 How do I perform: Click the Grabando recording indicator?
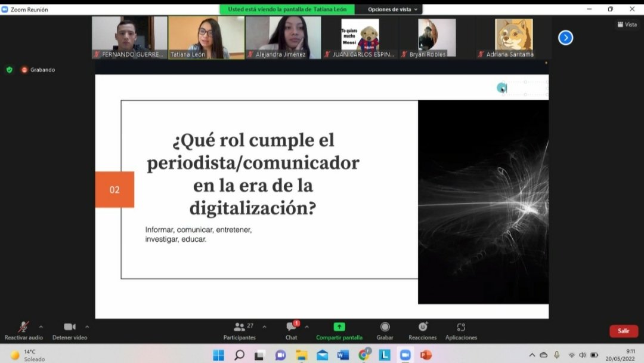pyautogui.click(x=38, y=70)
